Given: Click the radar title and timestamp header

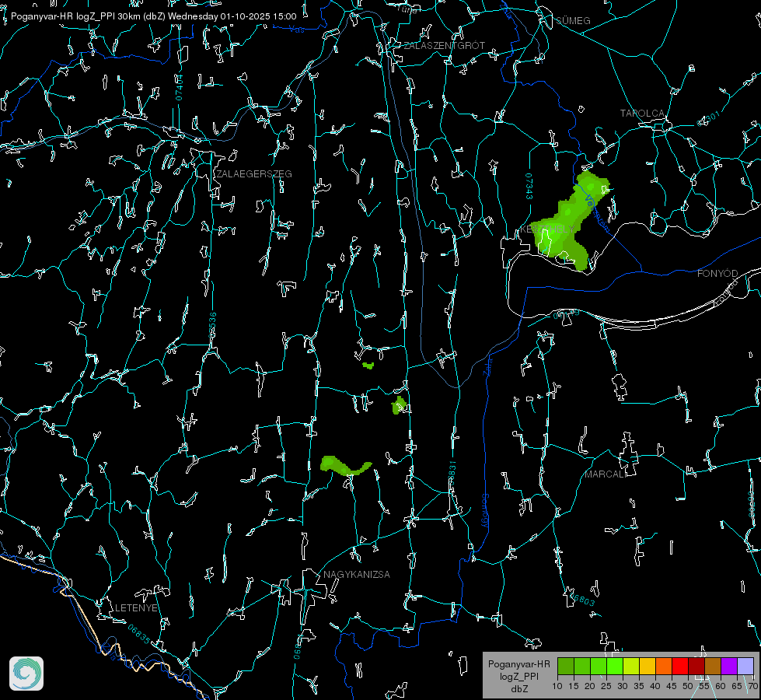Looking at the screenshot, I should 153,16.
